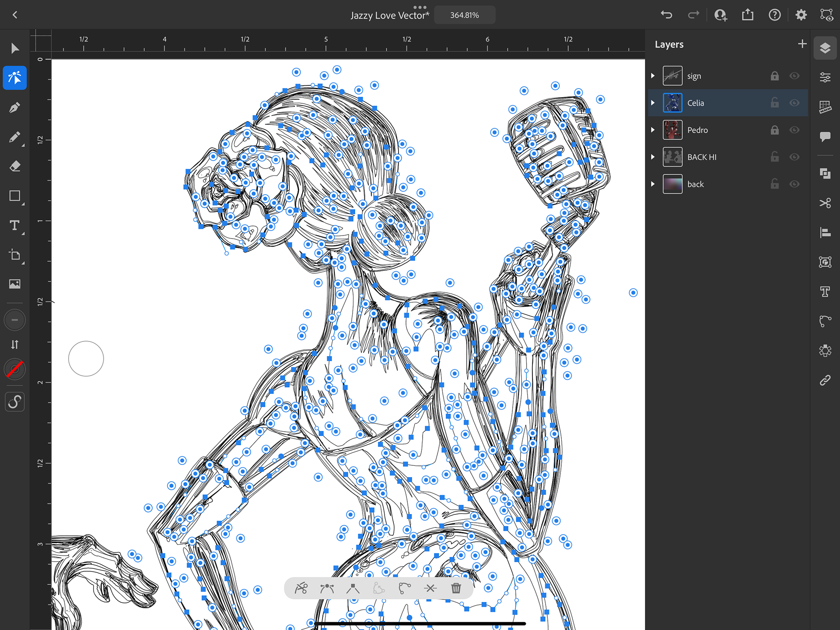Tap the stroke color swatch with red slash
The image size is (840, 630).
pyautogui.click(x=14, y=370)
